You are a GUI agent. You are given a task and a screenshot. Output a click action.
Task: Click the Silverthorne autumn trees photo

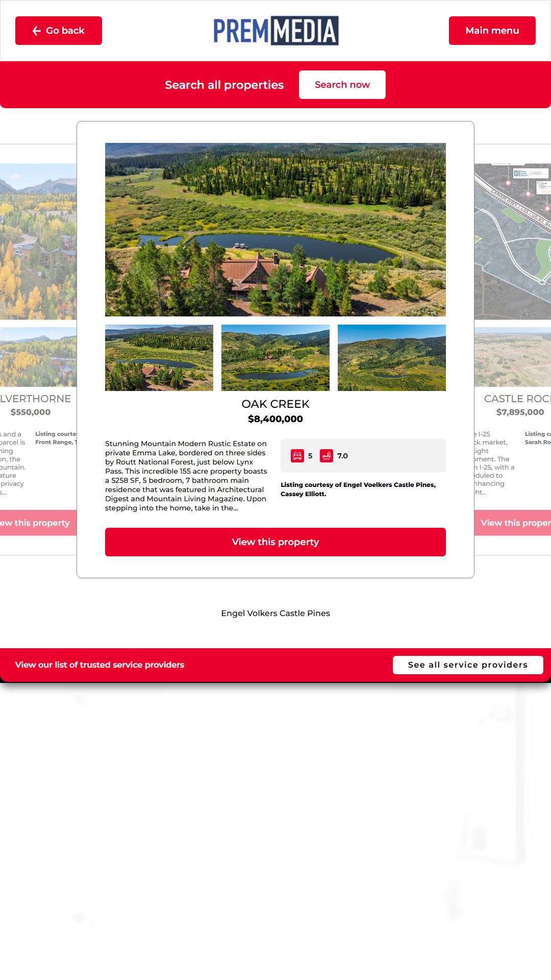38,241
